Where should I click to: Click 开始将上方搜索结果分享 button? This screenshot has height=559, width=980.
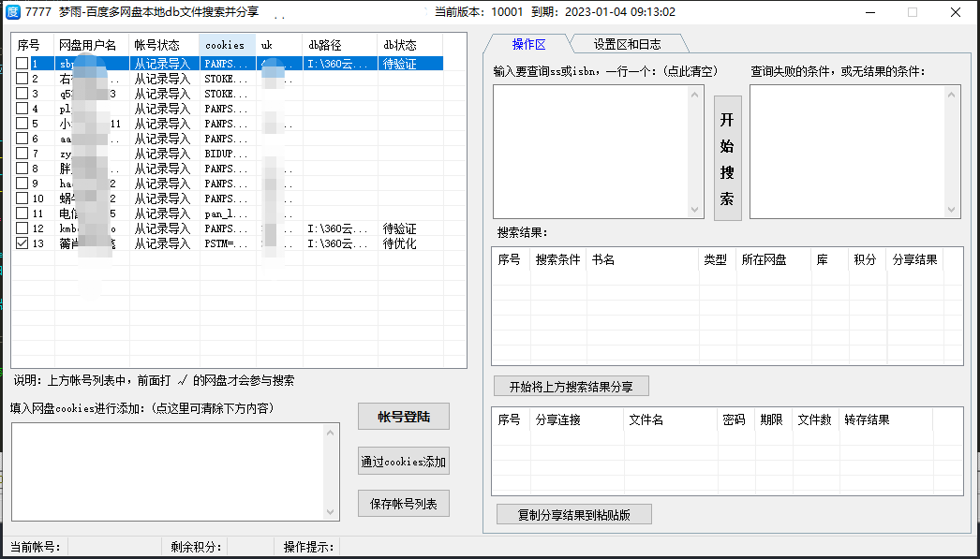(x=571, y=387)
